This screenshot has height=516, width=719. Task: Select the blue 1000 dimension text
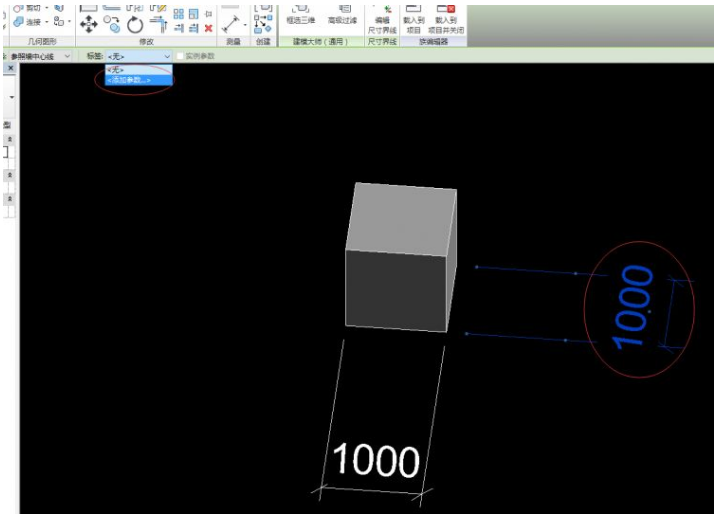[634, 307]
